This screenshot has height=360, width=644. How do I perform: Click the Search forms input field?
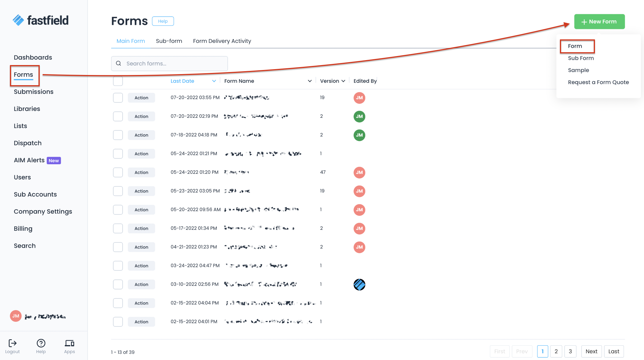(x=175, y=64)
